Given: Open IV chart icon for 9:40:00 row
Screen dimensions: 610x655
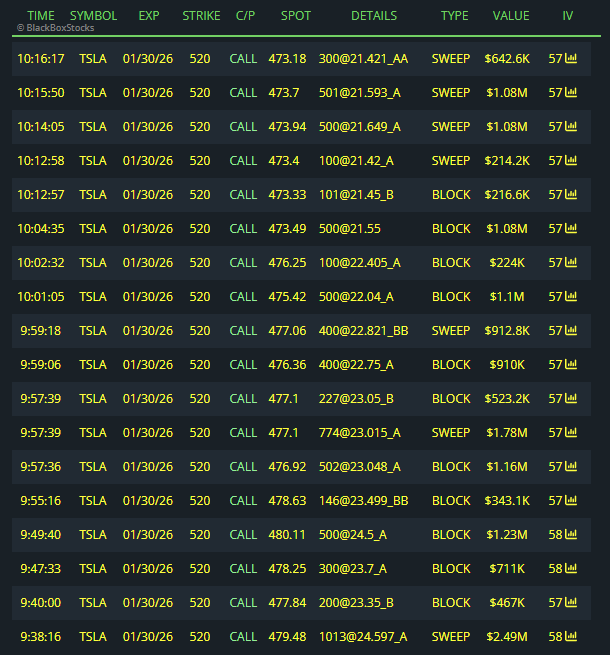Looking at the screenshot, I should click(x=571, y=602).
